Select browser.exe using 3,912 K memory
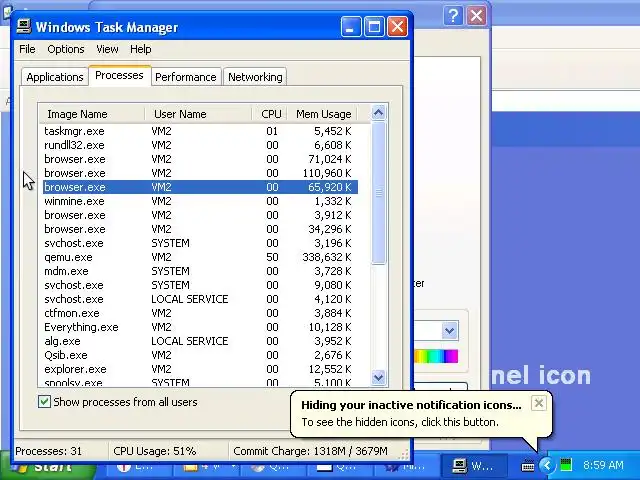The height and width of the screenshot is (480, 640). pyautogui.click(x=200, y=215)
